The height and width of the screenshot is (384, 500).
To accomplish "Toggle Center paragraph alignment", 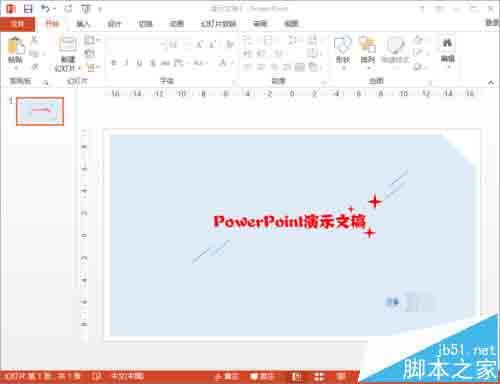I will pyautogui.click(x=261, y=67).
